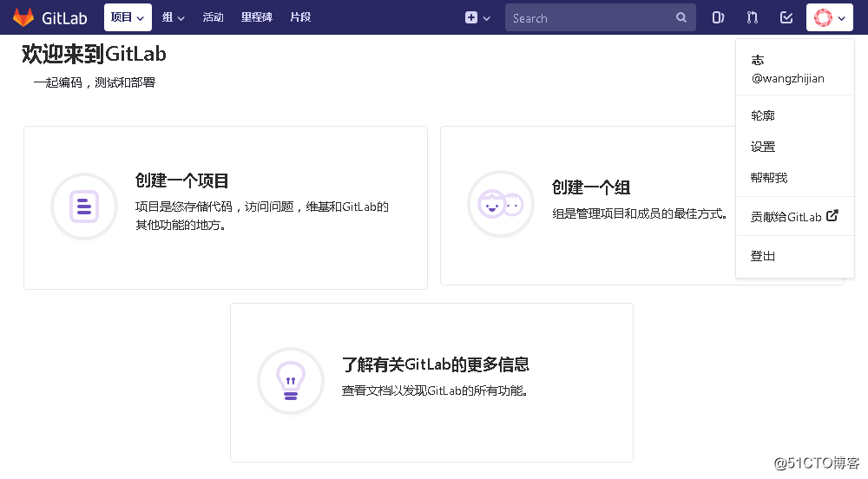Click the GitLab wordmark text
This screenshot has height=479, width=868.
click(64, 18)
